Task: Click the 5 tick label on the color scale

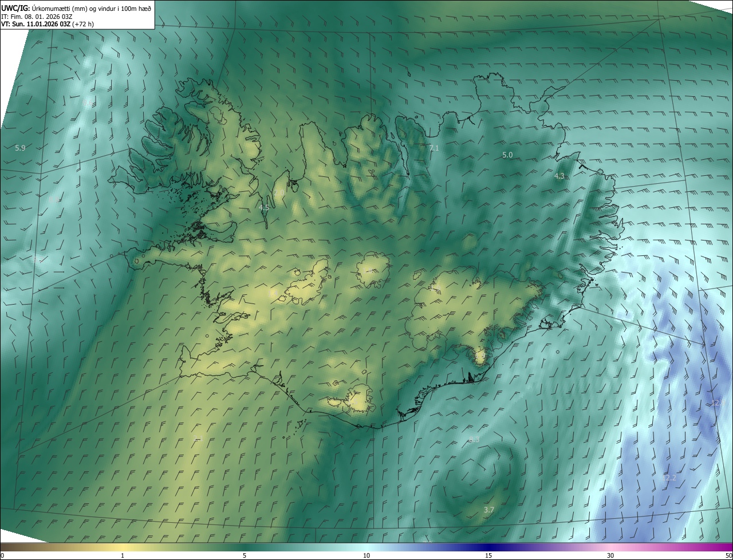Action: tap(245, 555)
